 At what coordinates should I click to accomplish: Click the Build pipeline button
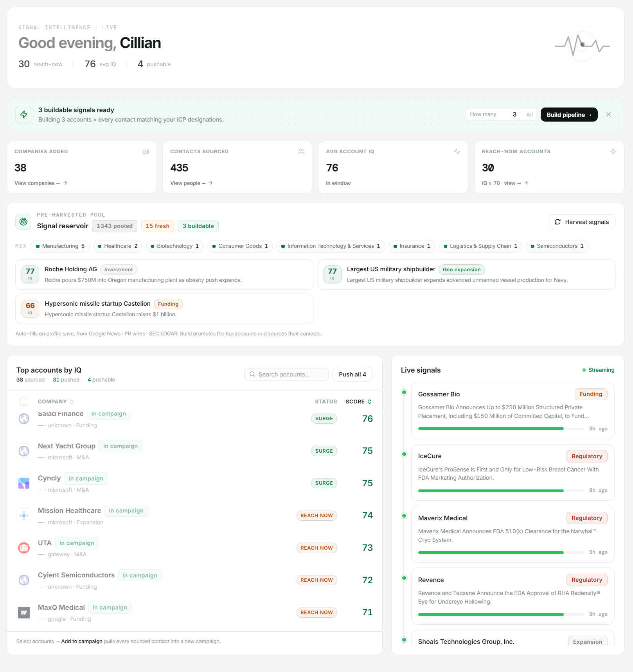tap(569, 115)
